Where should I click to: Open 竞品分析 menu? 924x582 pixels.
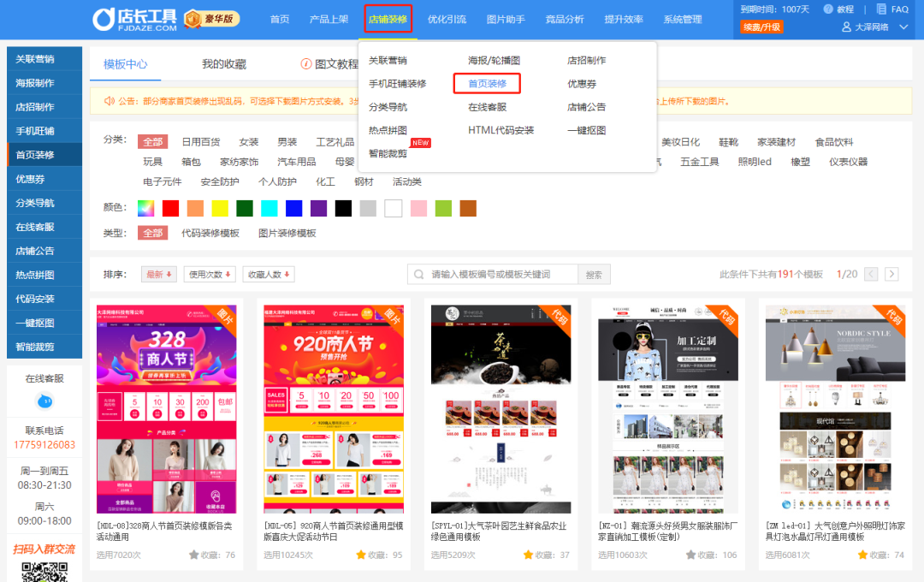(565, 20)
